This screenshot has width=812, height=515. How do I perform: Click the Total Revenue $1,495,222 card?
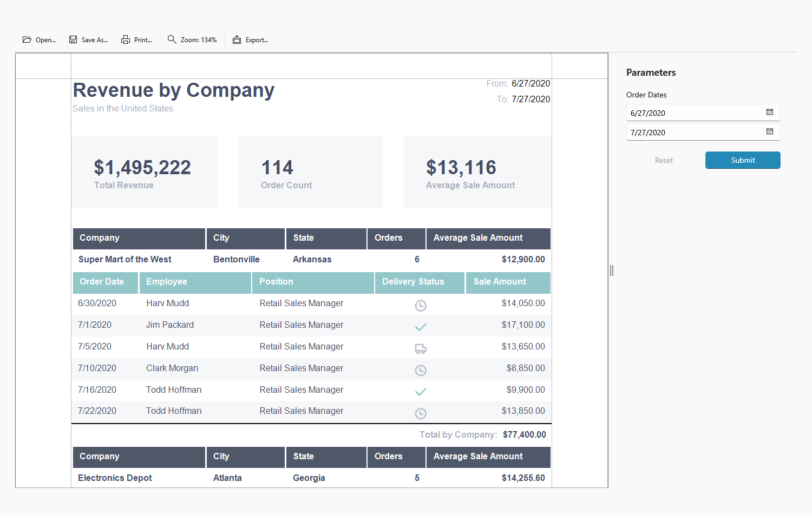point(145,172)
